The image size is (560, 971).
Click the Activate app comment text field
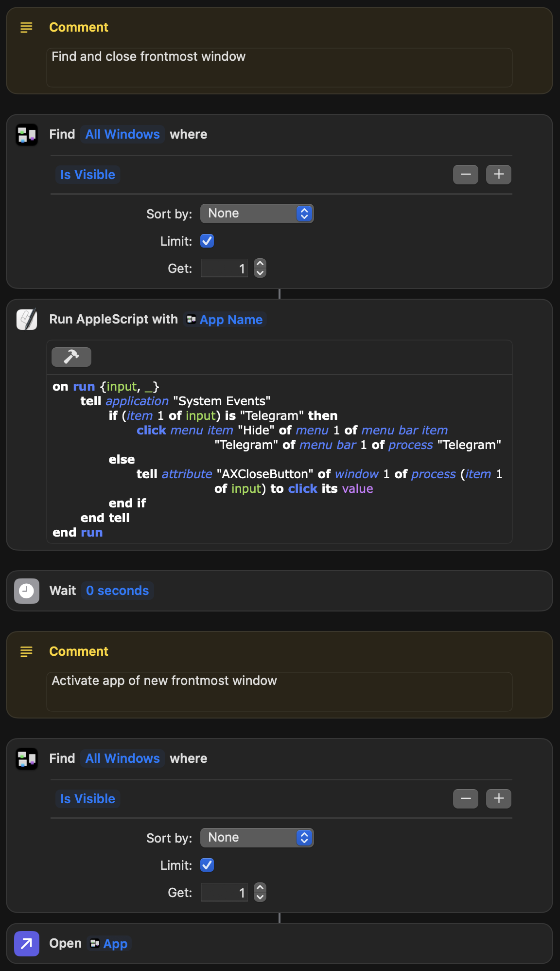tap(280, 691)
